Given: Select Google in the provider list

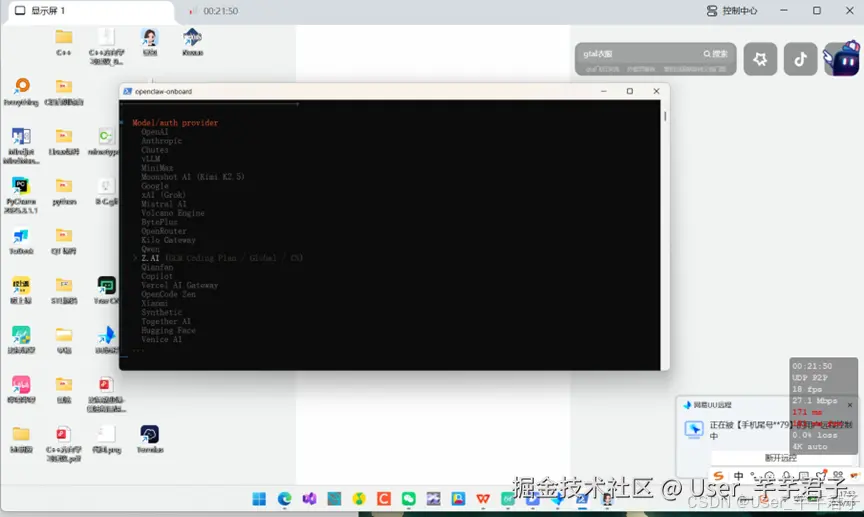Looking at the screenshot, I should (x=155, y=186).
